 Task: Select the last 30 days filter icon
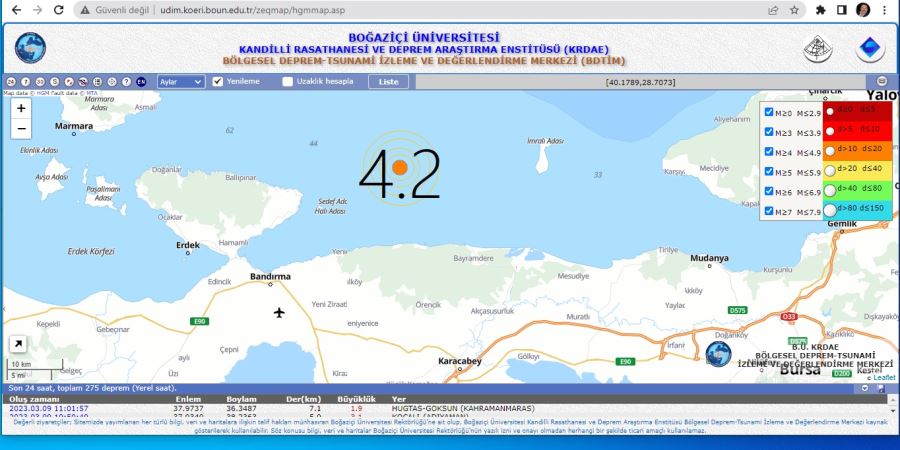40,82
